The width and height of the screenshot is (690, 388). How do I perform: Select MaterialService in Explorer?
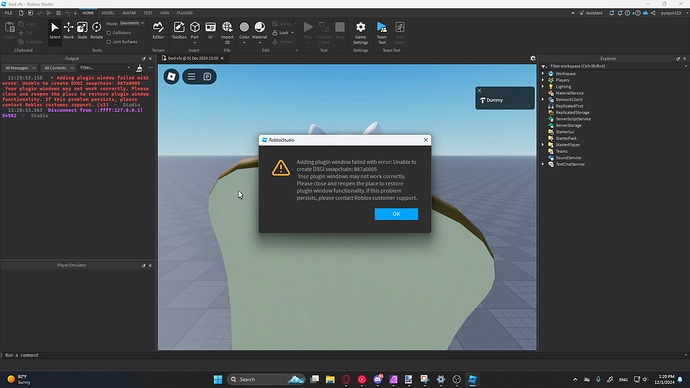pyautogui.click(x=569, y=93)
